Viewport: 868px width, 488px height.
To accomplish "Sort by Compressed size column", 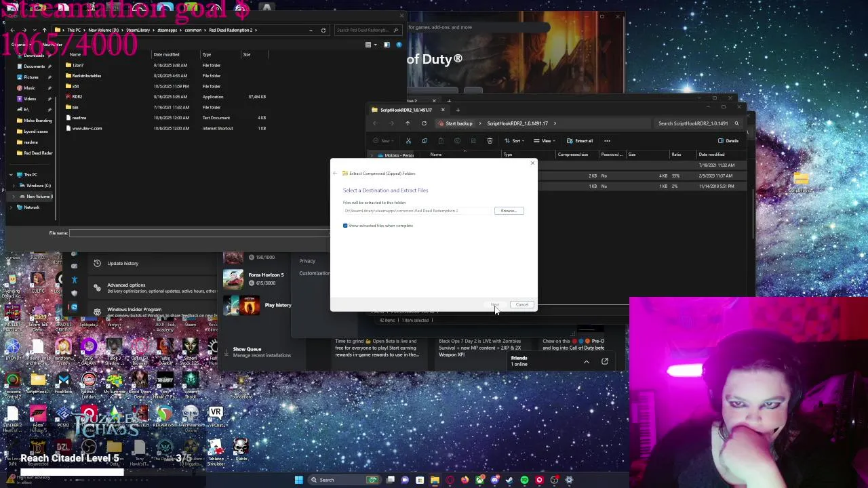I will [x=572, y=155].
